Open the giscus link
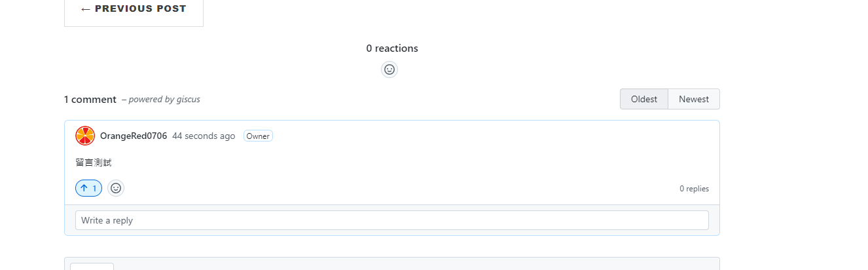 click(189, 100)
